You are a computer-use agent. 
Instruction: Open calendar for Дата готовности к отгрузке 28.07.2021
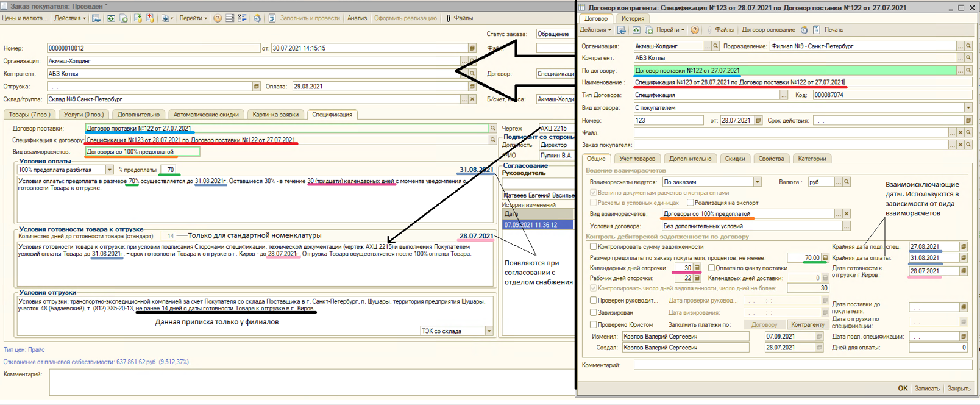point(964,271)
